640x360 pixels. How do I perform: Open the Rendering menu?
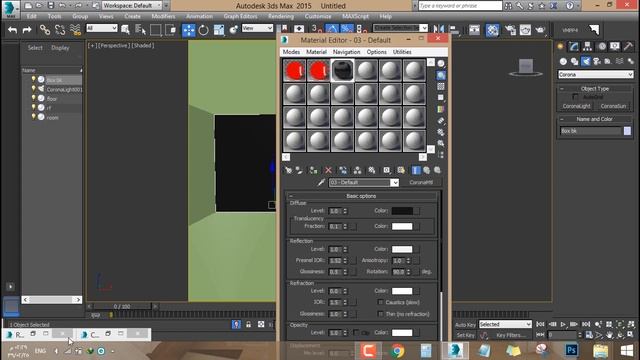point(281,16)
